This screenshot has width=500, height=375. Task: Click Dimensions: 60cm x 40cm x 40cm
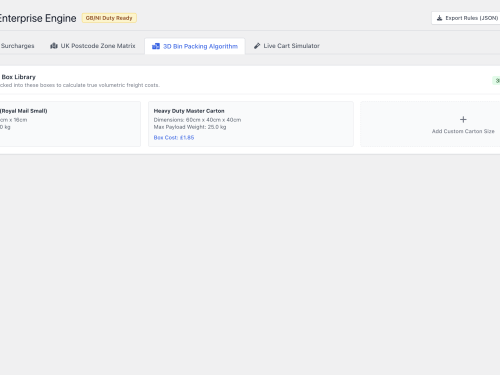tap(197, 120)
